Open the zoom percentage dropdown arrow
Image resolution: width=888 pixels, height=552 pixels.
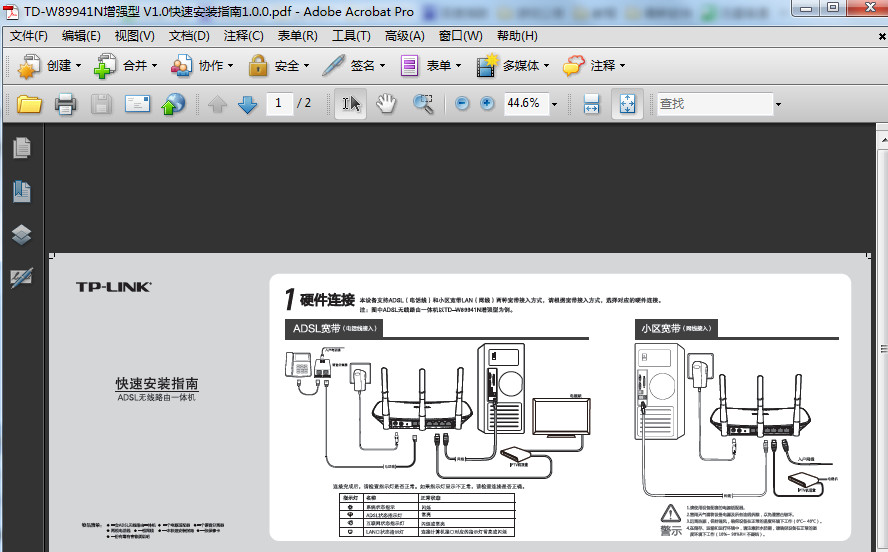pyautogui.click(x=554, y=104)
